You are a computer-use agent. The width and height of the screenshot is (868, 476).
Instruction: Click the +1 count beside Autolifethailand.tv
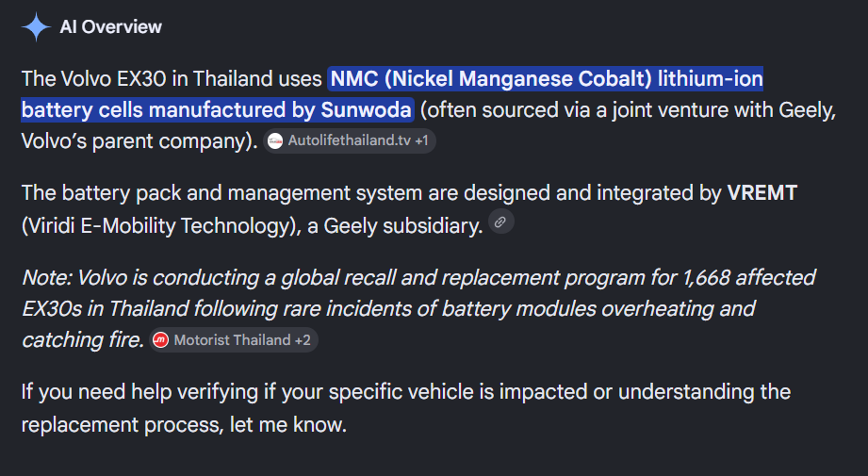(x=422, y=141)
